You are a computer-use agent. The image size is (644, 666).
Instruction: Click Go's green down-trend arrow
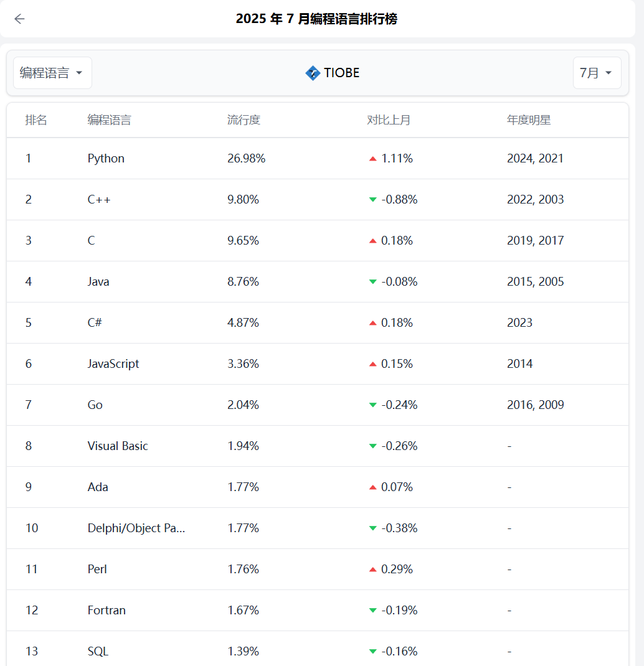pos(373,405)
